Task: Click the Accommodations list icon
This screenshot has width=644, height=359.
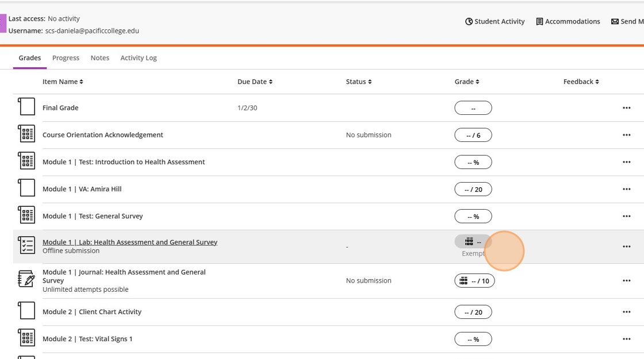Action: [x=539, y=22]
